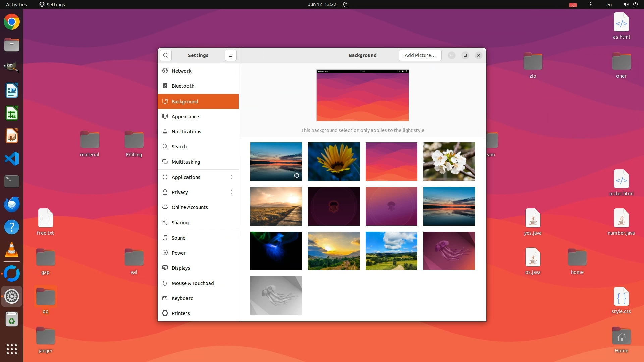The image size is (644, 362).
Task: Open the Settings hamburger menu
Action: click(x=231, y=55)
